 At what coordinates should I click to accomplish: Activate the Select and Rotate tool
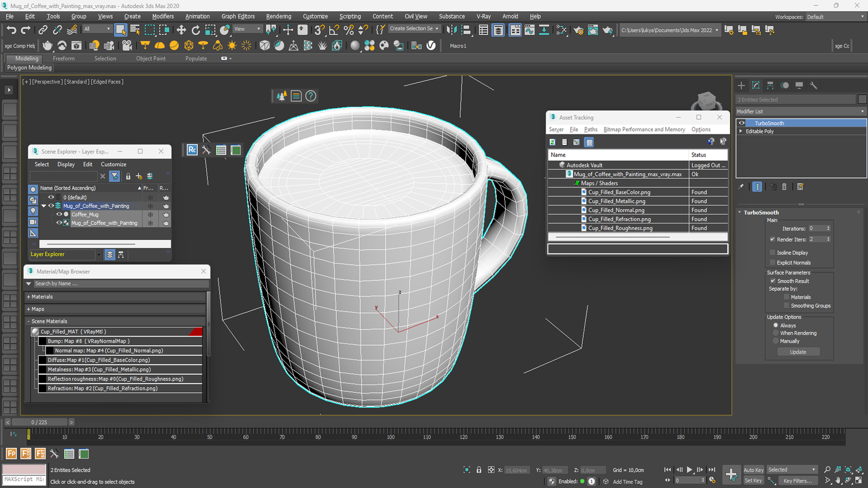[195, 30]
